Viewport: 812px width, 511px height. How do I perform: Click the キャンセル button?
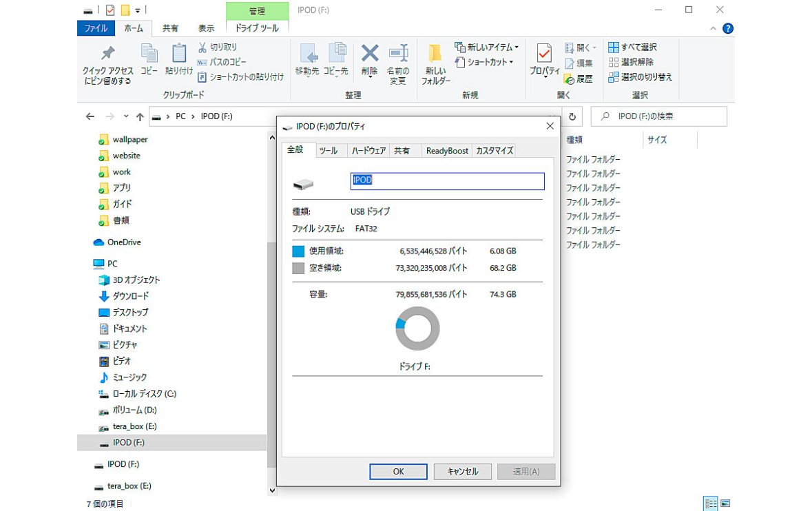[x=462, y=472]
